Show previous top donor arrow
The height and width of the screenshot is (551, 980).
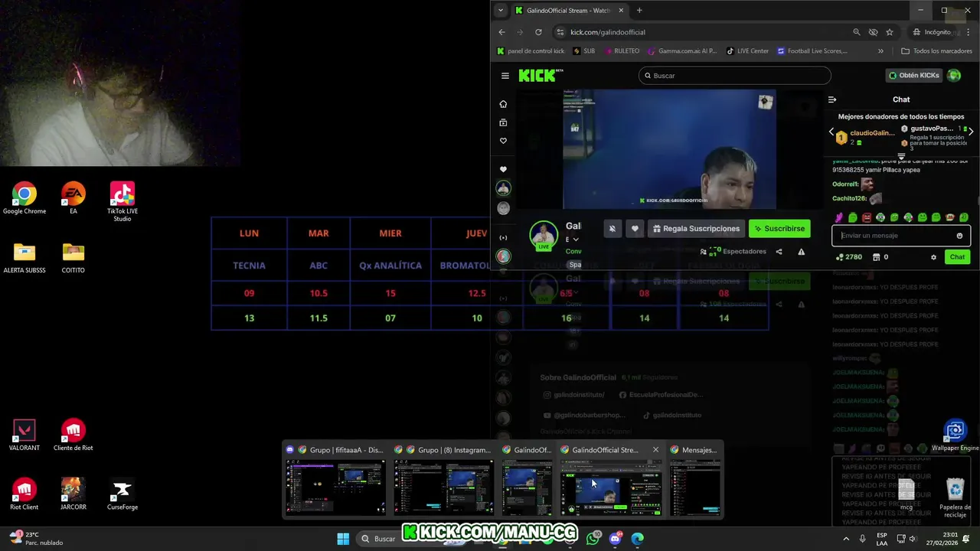831,132
